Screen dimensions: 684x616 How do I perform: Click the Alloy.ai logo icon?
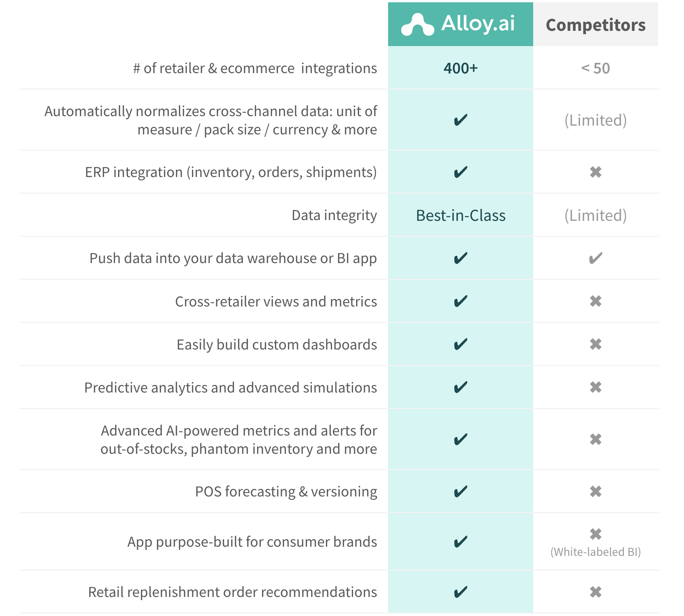click(417, 25)
